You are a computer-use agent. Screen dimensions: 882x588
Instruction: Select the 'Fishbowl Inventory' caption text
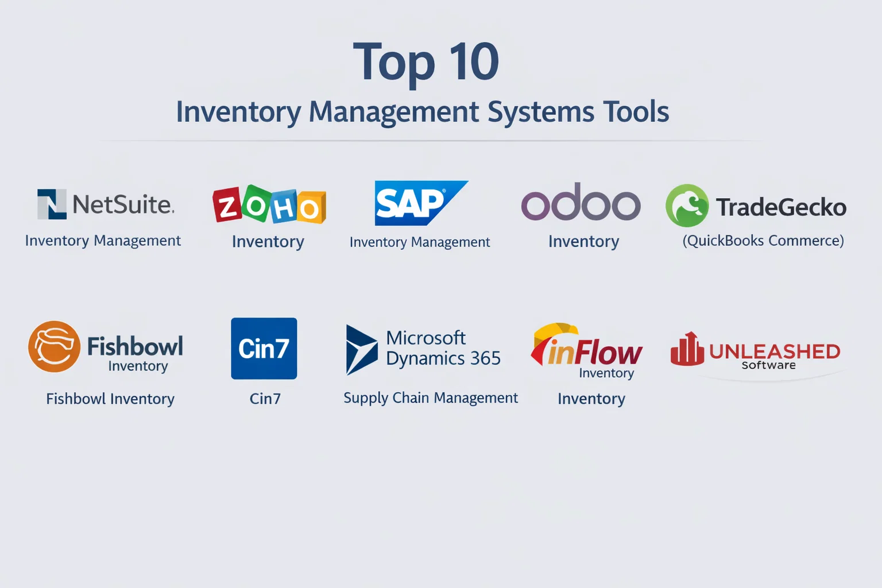pyautogui.click(x=110, y=399)
